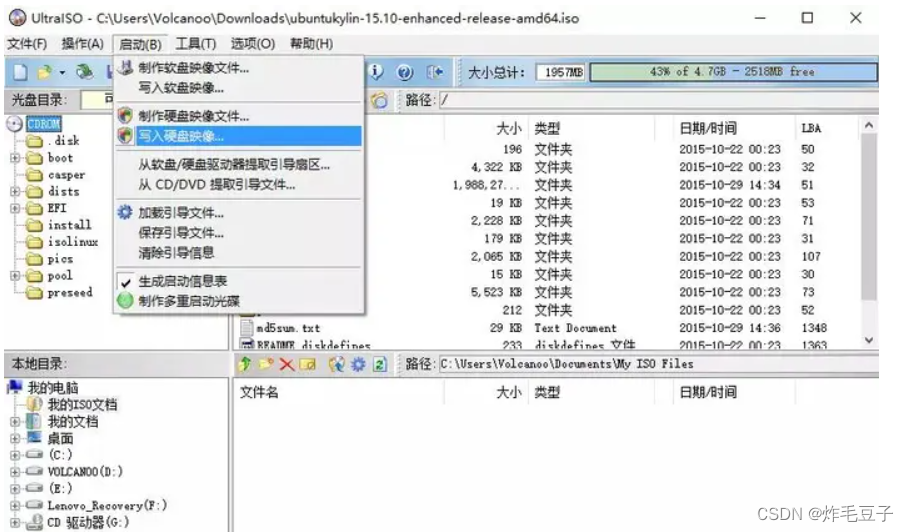Click the 类型 column header in disc list

pyautogui.click(x=547, y=128)
